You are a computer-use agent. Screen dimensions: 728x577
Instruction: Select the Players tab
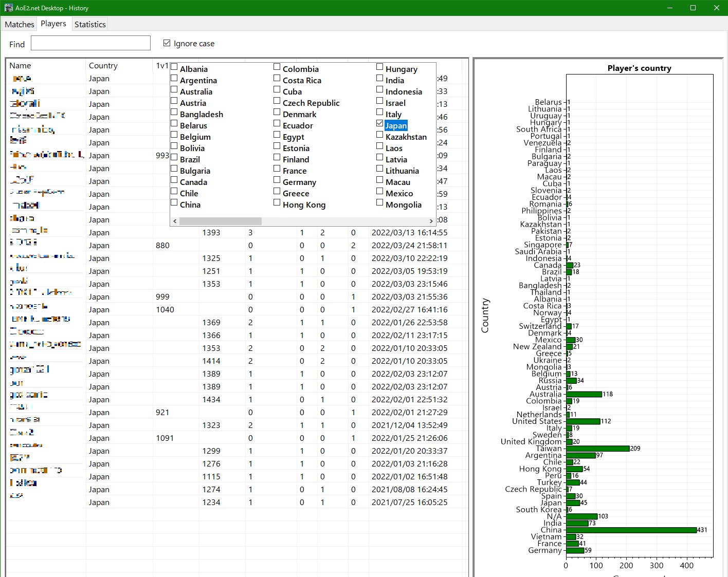(53, 24)
